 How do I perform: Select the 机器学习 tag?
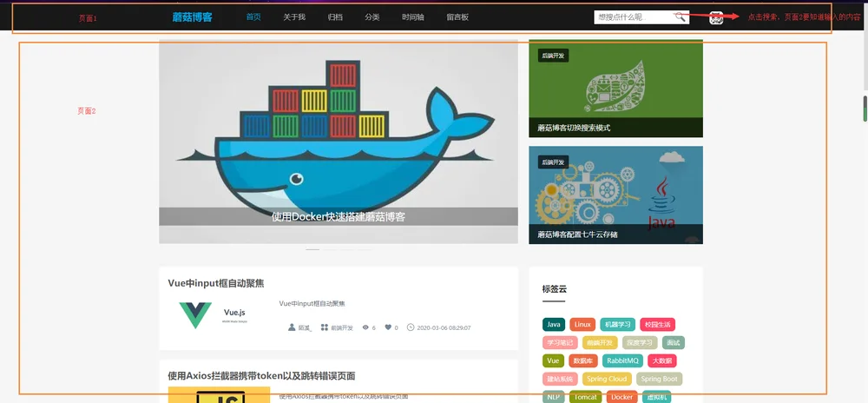[x=618, y=324]
